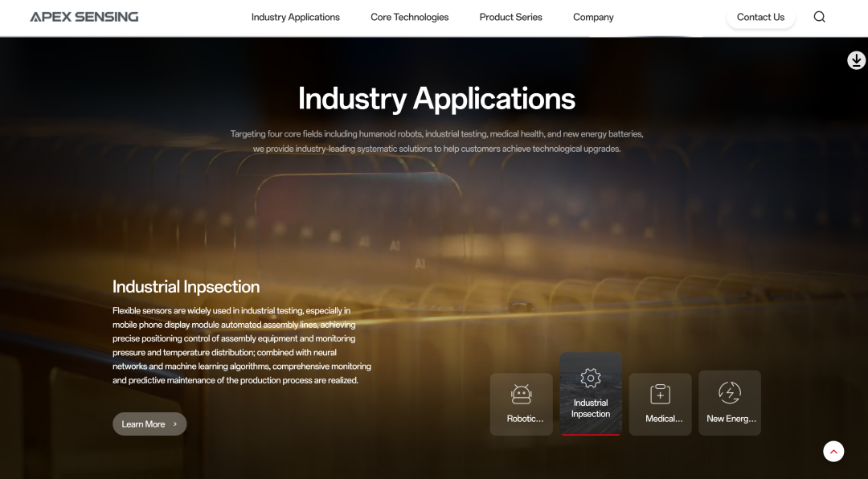Click the large Industry Applications page title
The height and width of the screenshot is (479, 868).
[x=436, y=99]
